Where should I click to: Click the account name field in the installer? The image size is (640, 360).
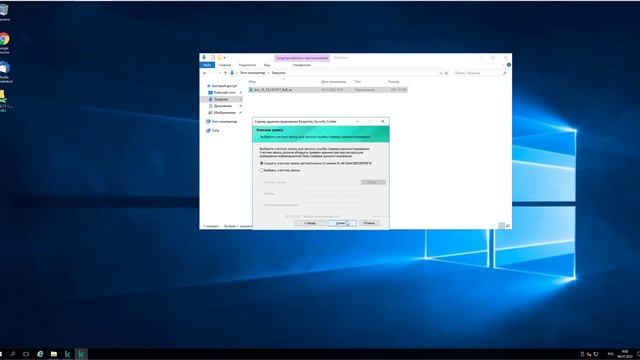tap(333, 182)
